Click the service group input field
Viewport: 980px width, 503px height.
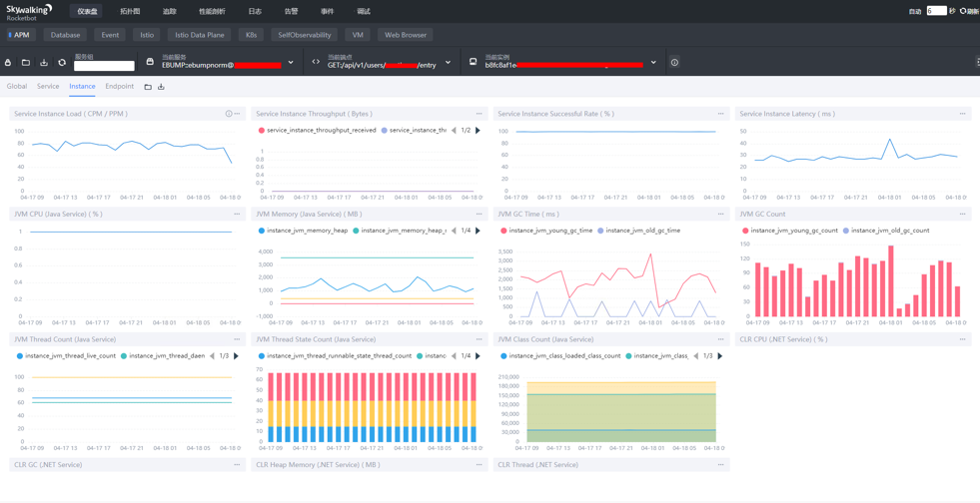tap(104, 66)
